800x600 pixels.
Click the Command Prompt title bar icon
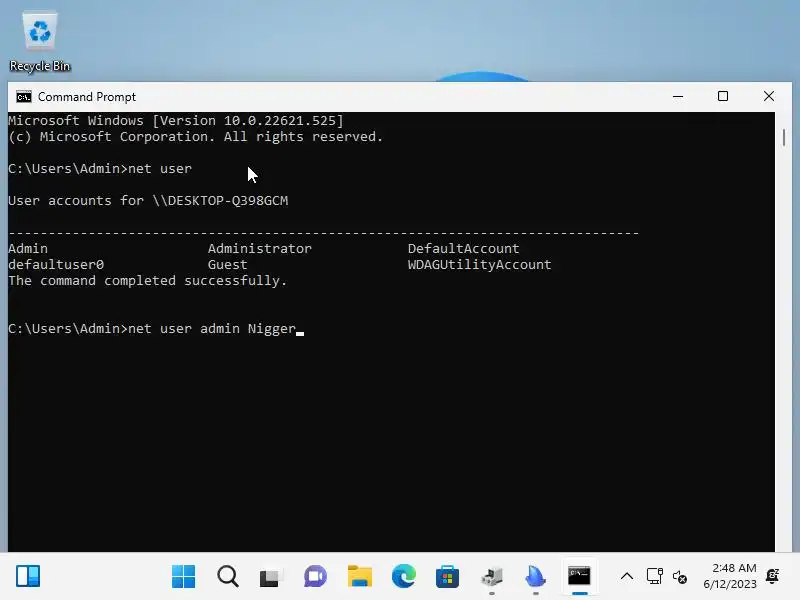pos(23,97)
